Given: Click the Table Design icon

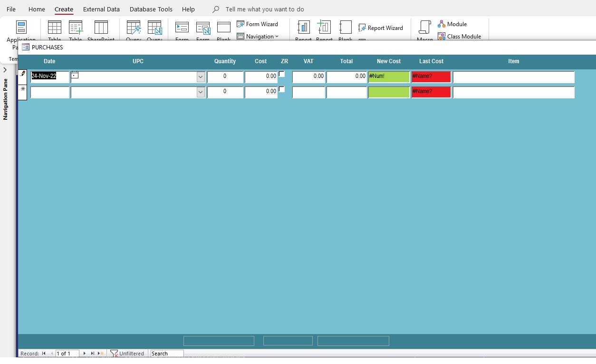Looking at the screenshot, I should click(76, 27).
